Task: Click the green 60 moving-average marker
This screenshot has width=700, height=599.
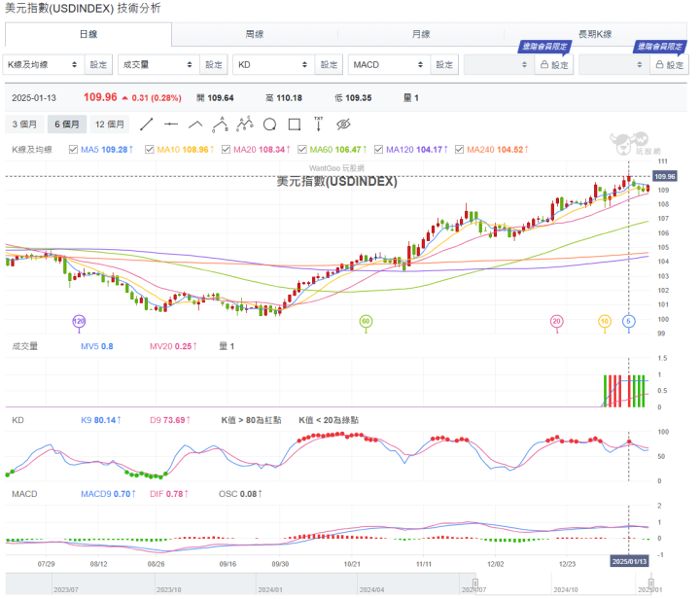Action: (x=366, y=321)
